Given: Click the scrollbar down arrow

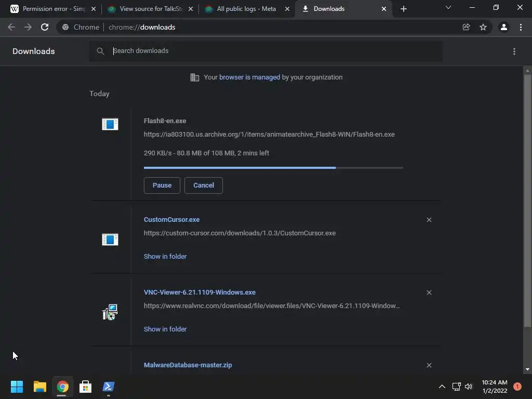Looking at the screenshot, I should (527, 369).
